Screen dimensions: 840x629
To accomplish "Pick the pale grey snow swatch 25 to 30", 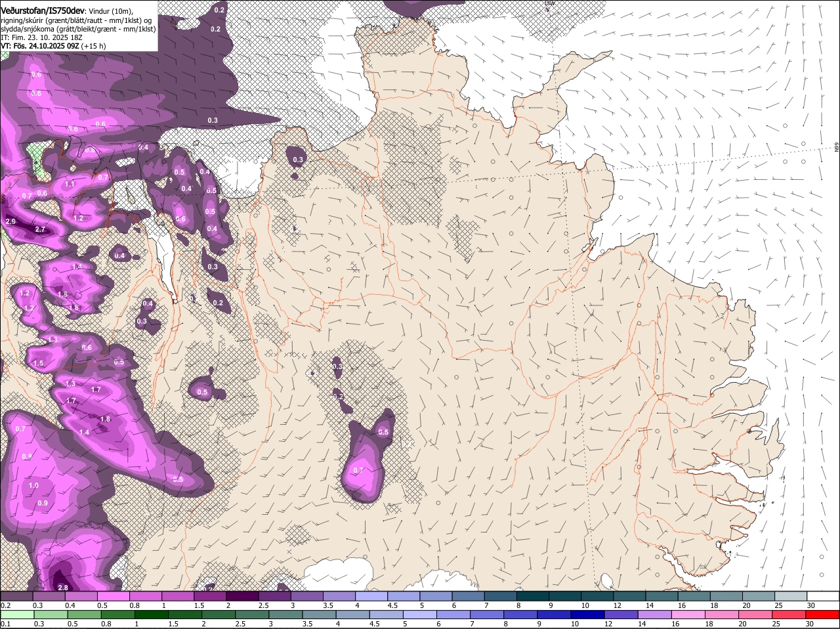I will (x=789, y=596).
